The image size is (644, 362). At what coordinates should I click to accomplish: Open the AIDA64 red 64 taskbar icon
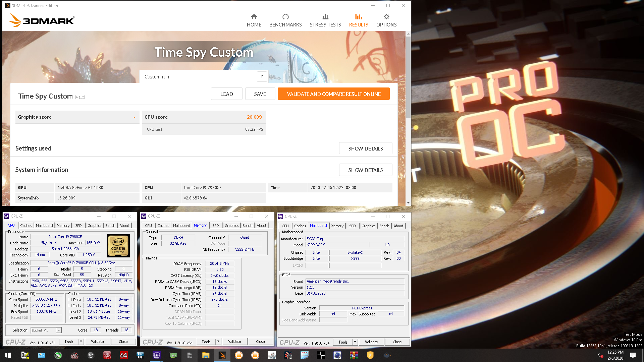point(123,355)
